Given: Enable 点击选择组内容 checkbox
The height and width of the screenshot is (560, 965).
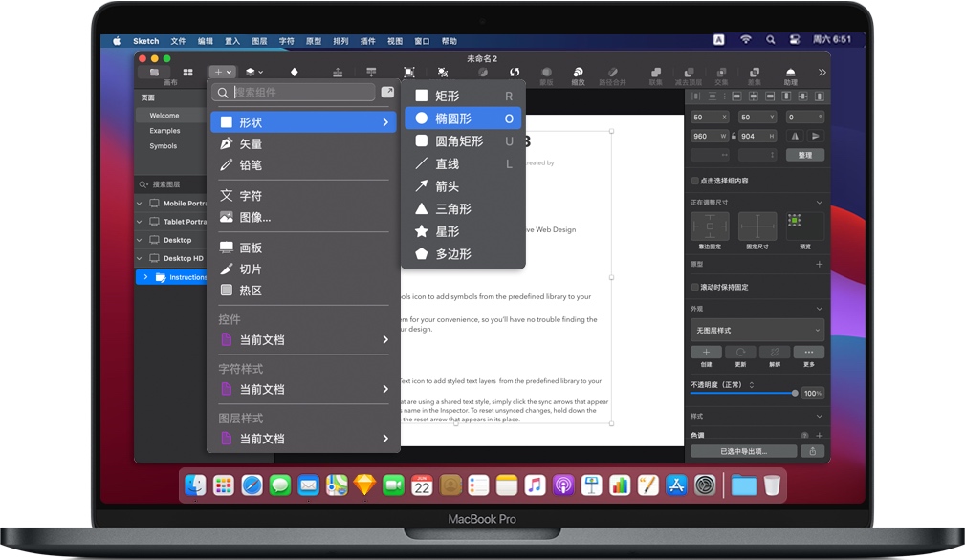Looking at the screenshot, I should tap(695, 181).
